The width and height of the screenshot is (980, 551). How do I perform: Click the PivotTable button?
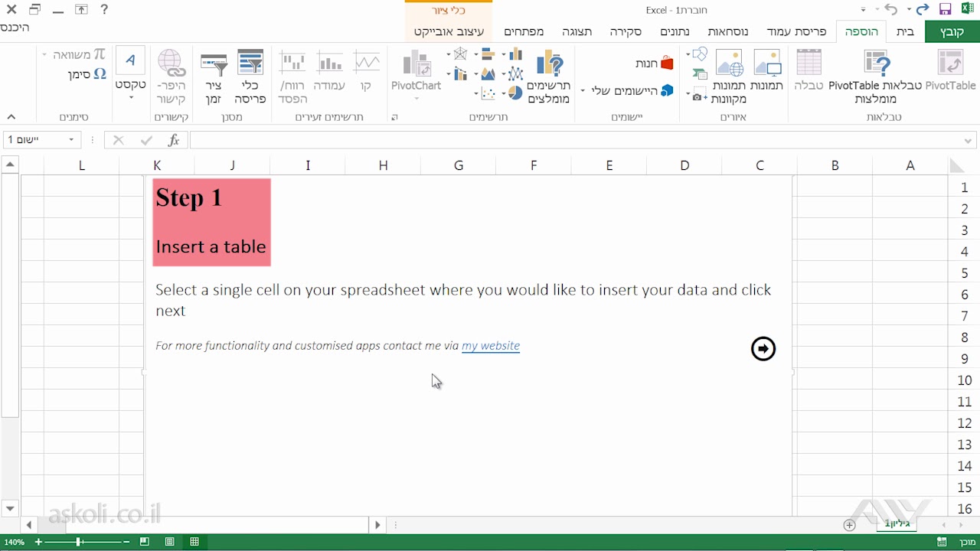[950, 71]
